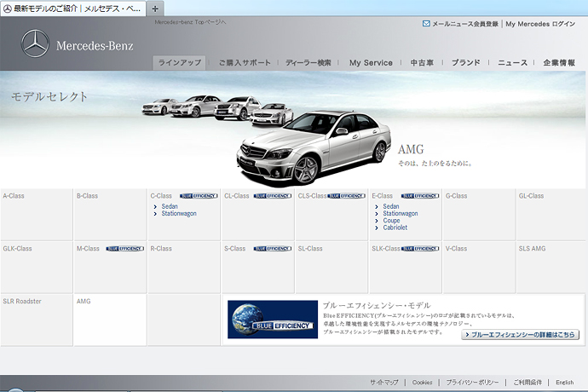Select the A-Class model cell
The width and height of the screenshot is (588, 392).
(x=37, y=215)
